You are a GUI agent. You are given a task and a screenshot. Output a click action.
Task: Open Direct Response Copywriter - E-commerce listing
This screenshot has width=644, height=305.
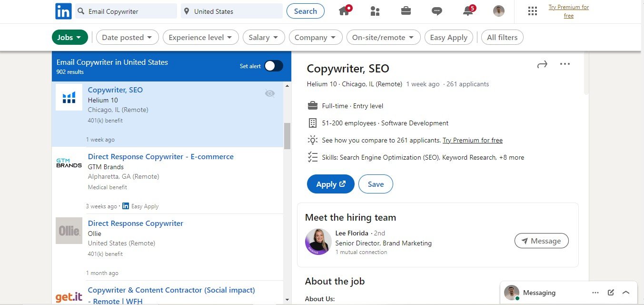(x=161, y=156)
